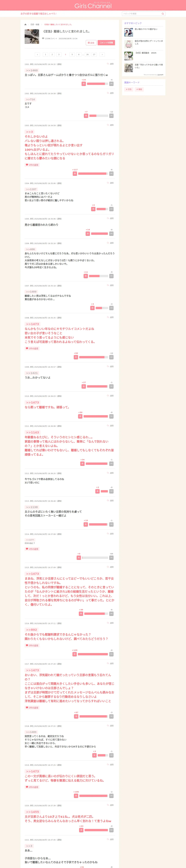Go to the next page with the arrow
The height and width of the screenshot is (868, 186).
(102, 55)
